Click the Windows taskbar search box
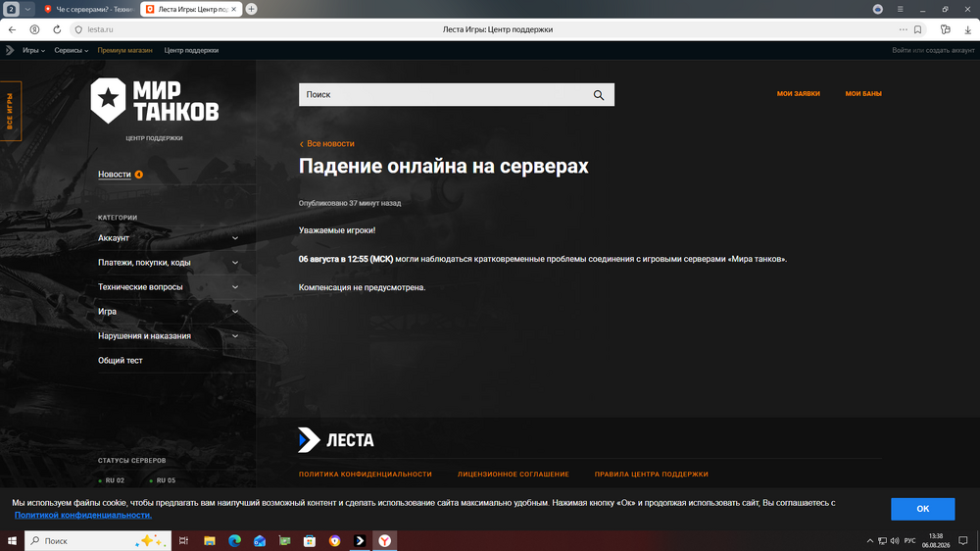The width and height of the screenshot is (980, 551). (x=98, y=540)
